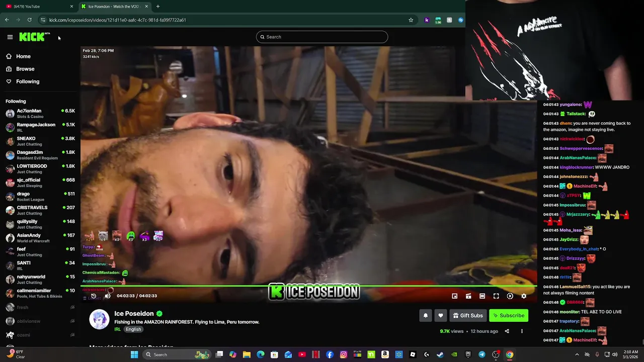Mute the video player volume

pos(107,296)
